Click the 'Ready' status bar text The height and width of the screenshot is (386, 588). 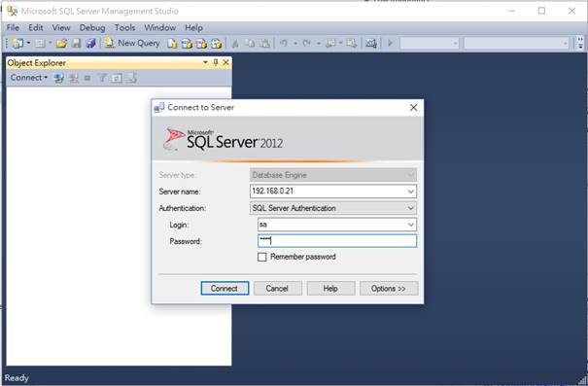pos(17,378)
